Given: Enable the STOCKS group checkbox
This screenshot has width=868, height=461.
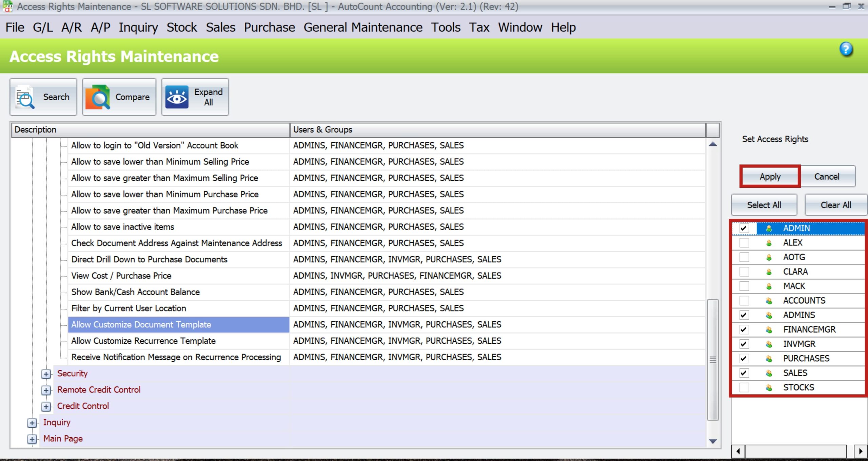Looking at the screenshot, I should tap(744, 388).
